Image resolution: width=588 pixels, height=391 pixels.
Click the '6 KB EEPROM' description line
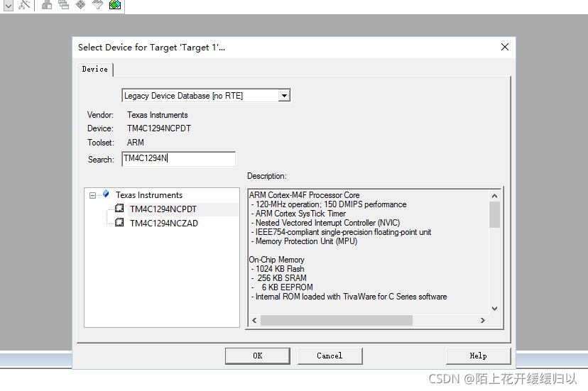coord(282,287)
